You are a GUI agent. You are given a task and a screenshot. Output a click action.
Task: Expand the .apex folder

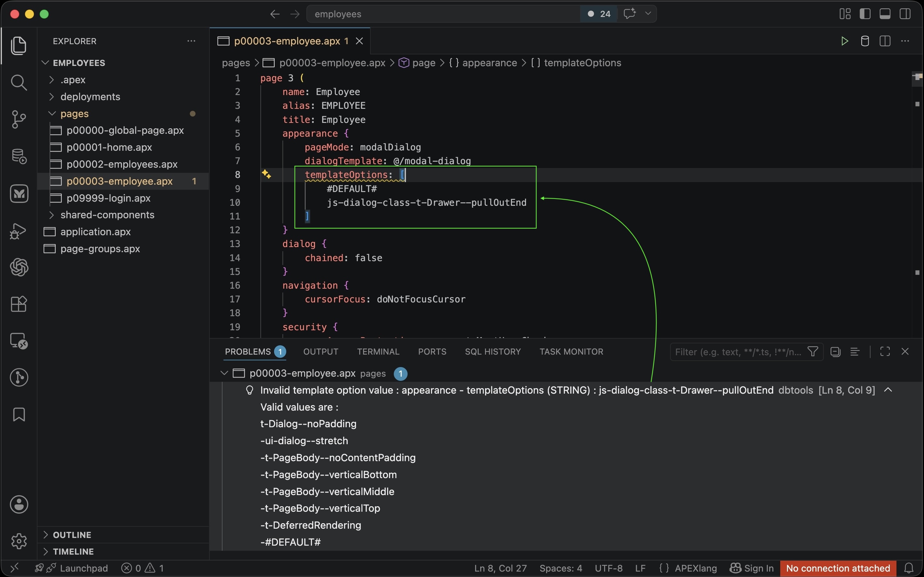point(52,80)
